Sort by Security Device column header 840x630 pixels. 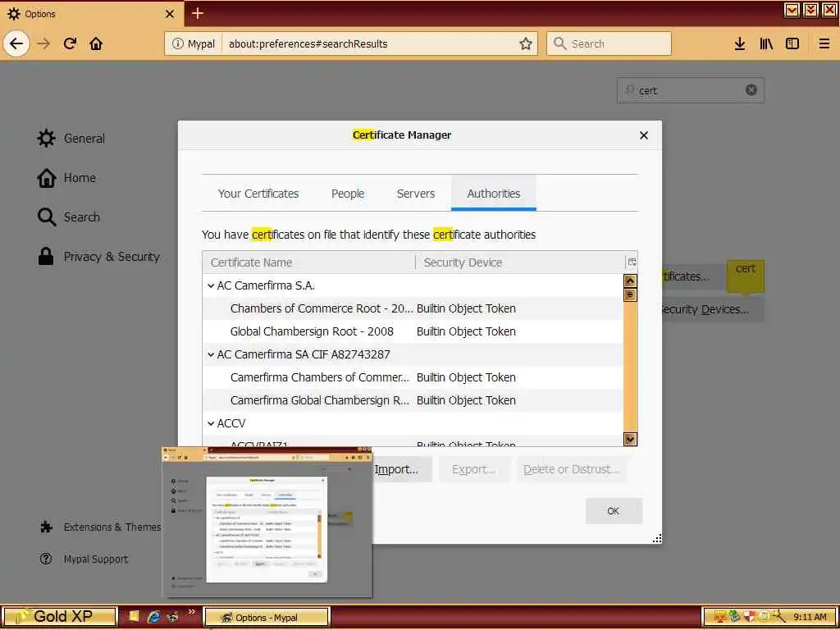click(519, 262)
